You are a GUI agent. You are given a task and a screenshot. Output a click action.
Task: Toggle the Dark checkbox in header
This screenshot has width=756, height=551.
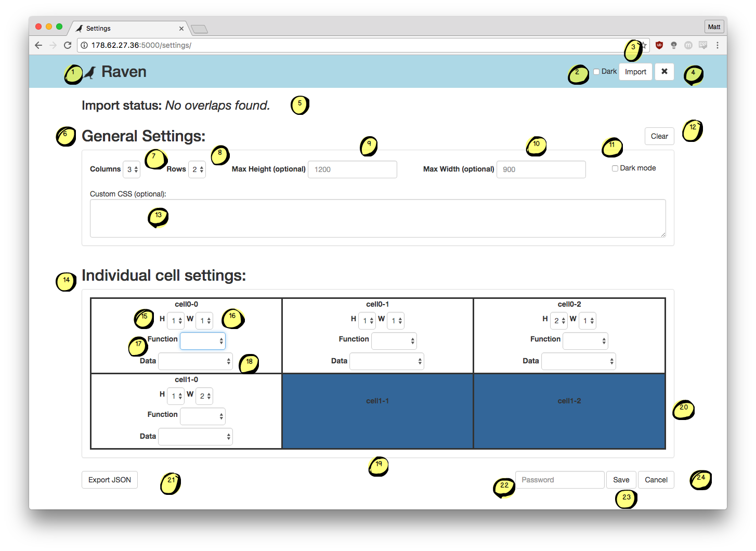596,72
